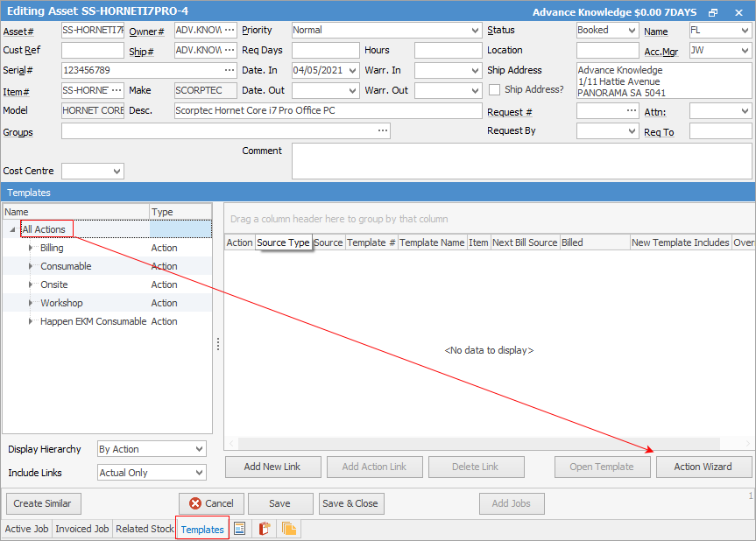Image resolution: width=756 pixels, height=541 pixels.
Task: Click the ellipsis button in Item# field
Action: 117,90
